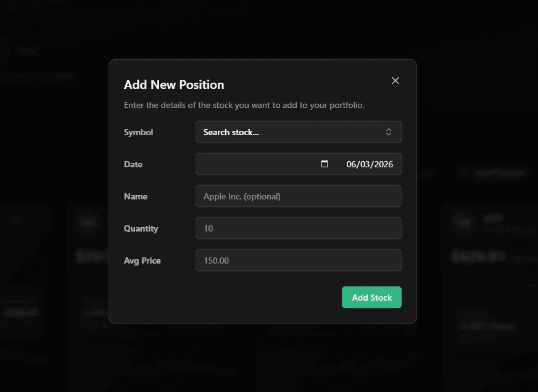This screenshot has width=538, height=392.
Task: Click the Date field label
Action: click(133, 164)
